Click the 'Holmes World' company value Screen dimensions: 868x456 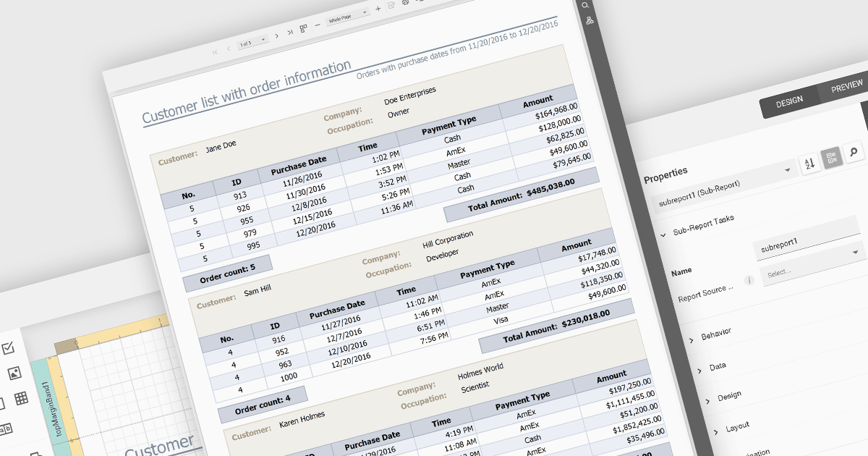point(480,373)
